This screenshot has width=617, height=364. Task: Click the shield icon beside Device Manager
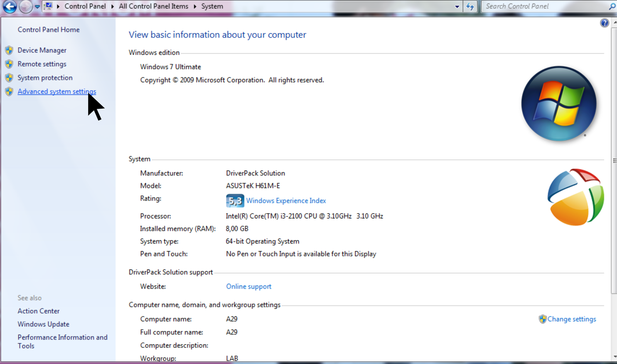(9, 50)
